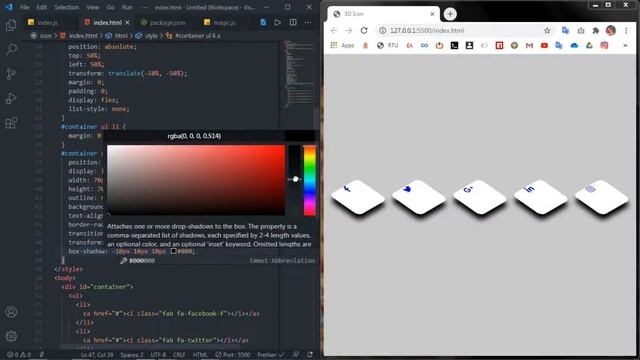Click 'Port : 5500' Live Server status item
The image size is (640, 360).
(x=233, y=355)
